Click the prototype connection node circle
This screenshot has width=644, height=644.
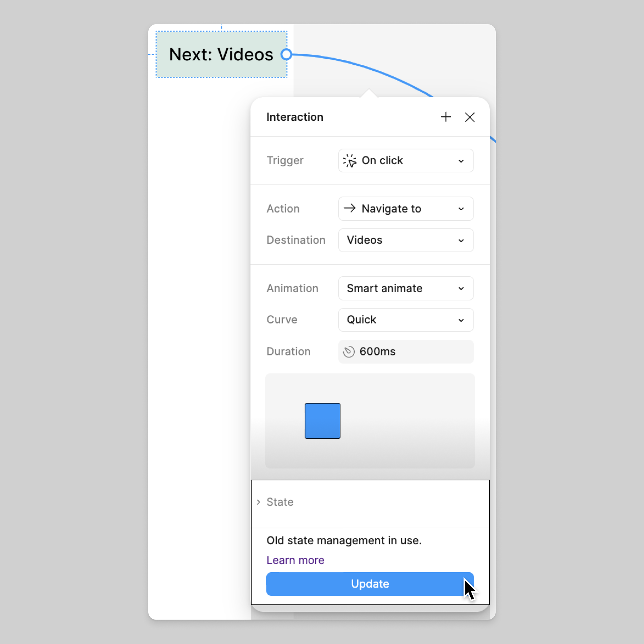click(x=286, y=54)
